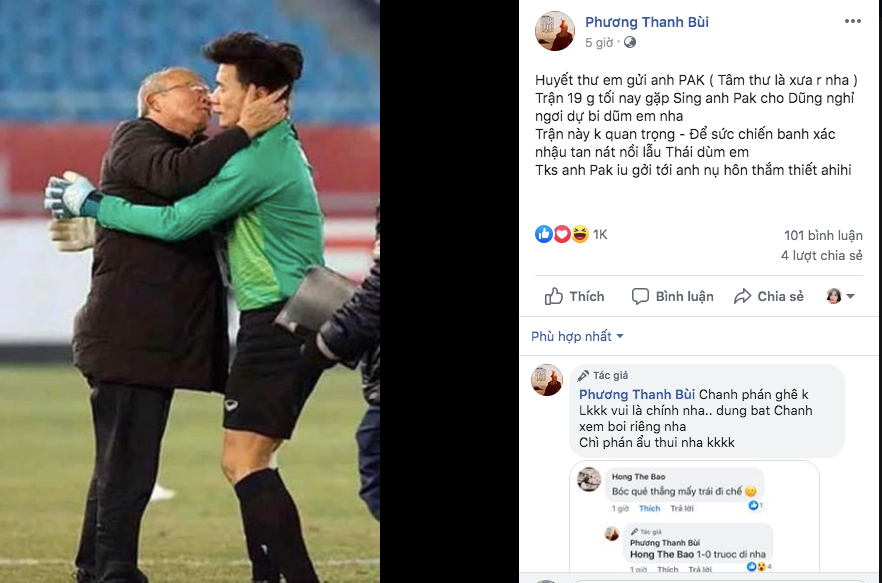Click the thumbs-up Like reaction icon
The image size is (882, 583).
(544, 234)
